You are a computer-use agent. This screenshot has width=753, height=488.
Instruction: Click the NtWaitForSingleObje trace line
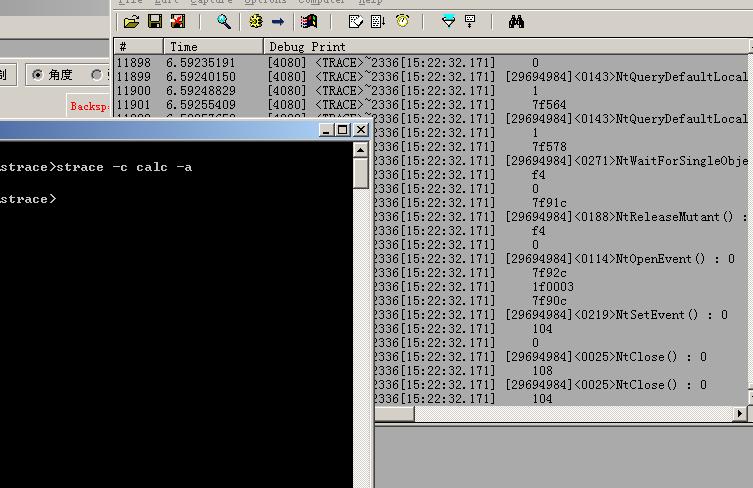coord(627,160)
